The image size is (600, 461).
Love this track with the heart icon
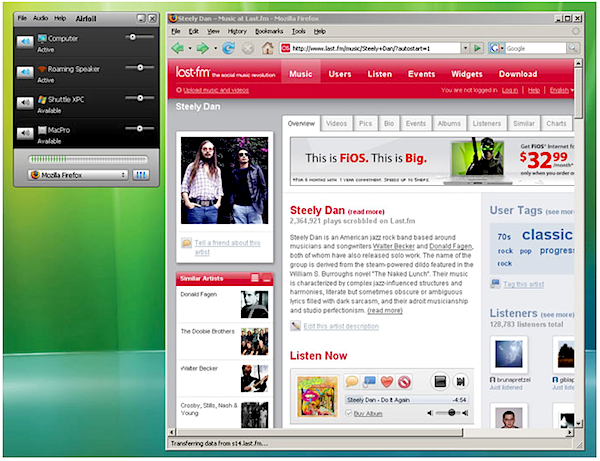(387, 381)
